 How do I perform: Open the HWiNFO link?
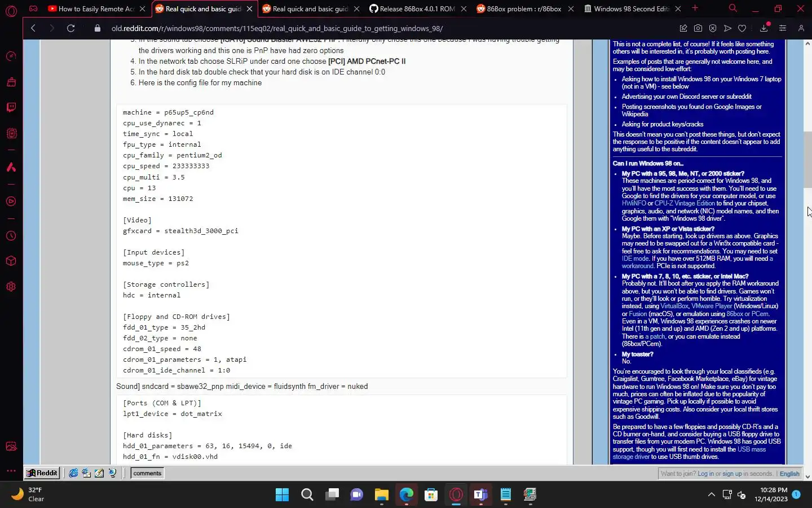coord(634,203)
